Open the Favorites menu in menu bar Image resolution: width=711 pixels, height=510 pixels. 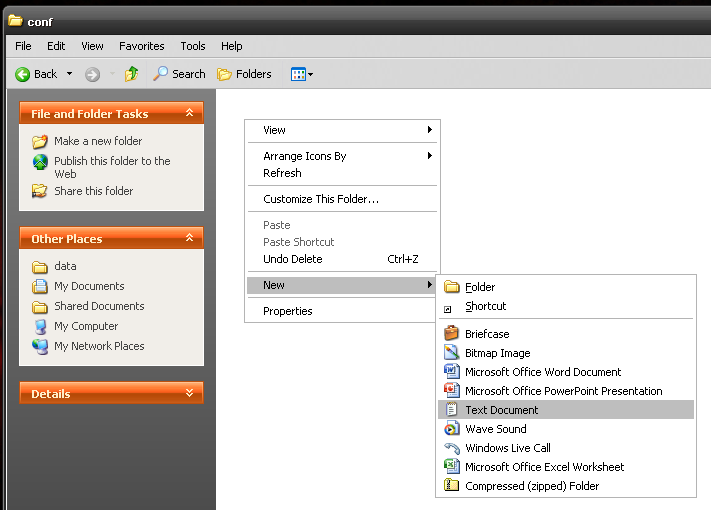(x=142, y=46)
